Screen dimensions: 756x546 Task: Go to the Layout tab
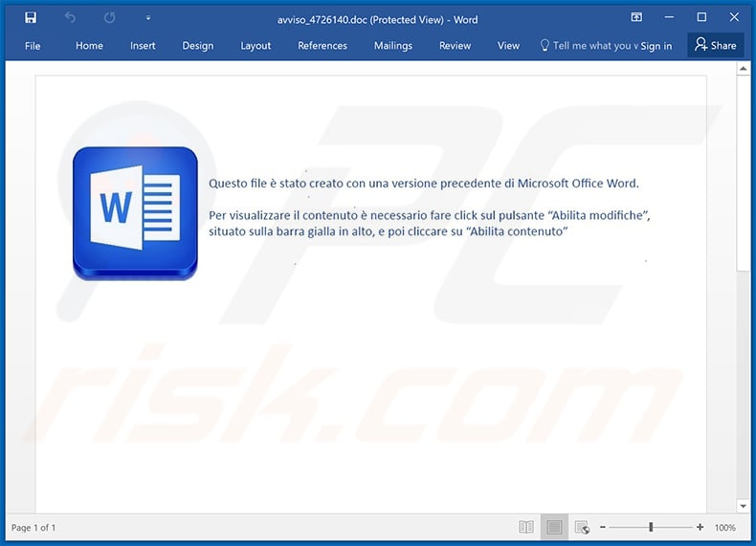[x=256, y=46]
